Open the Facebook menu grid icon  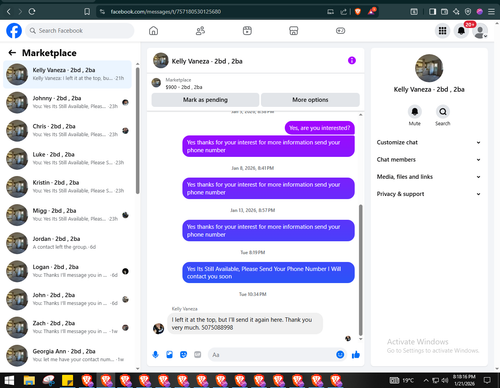tap(442, 31)
